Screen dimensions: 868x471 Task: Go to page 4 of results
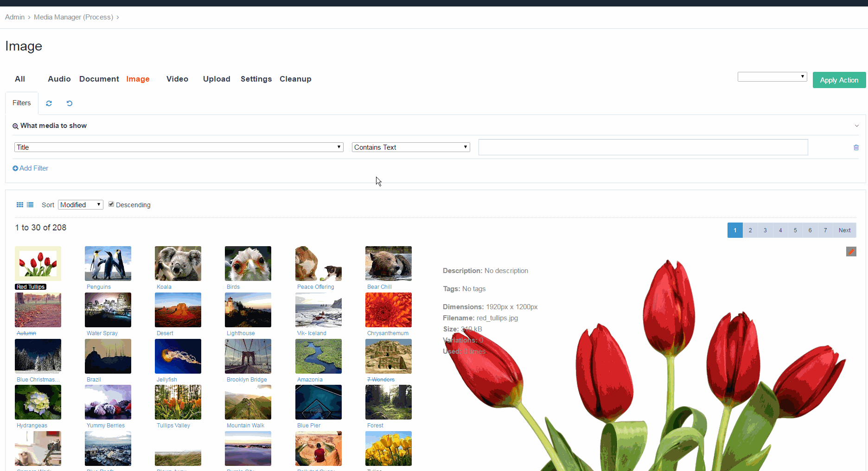(780, 230)
